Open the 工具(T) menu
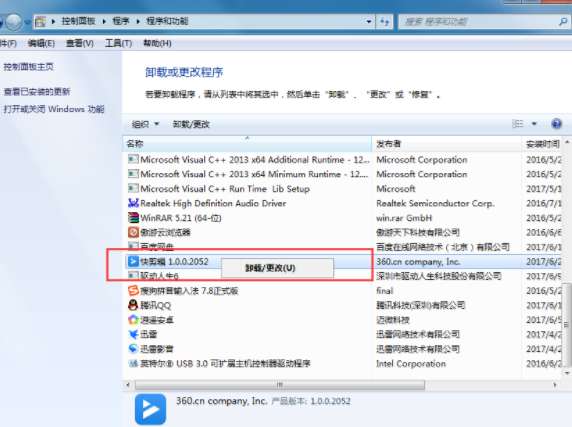The image size is (572, 427). [118, 43]
